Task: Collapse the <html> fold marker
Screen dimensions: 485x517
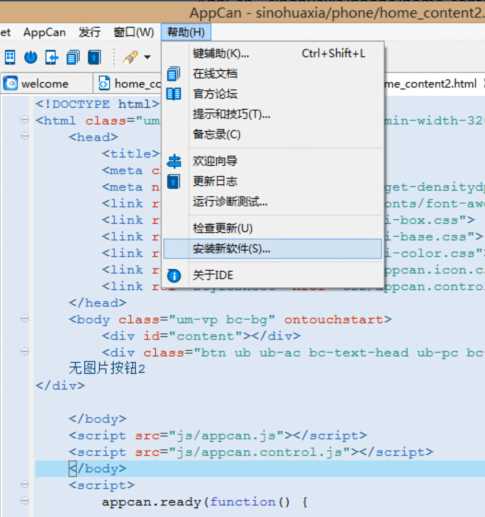Action: pos(24,120)
